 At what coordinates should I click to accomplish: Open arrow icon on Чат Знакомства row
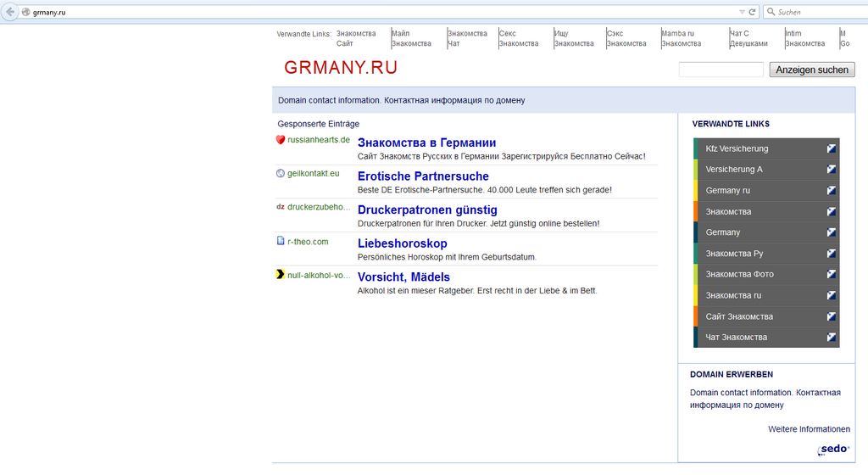pos(831,337)
